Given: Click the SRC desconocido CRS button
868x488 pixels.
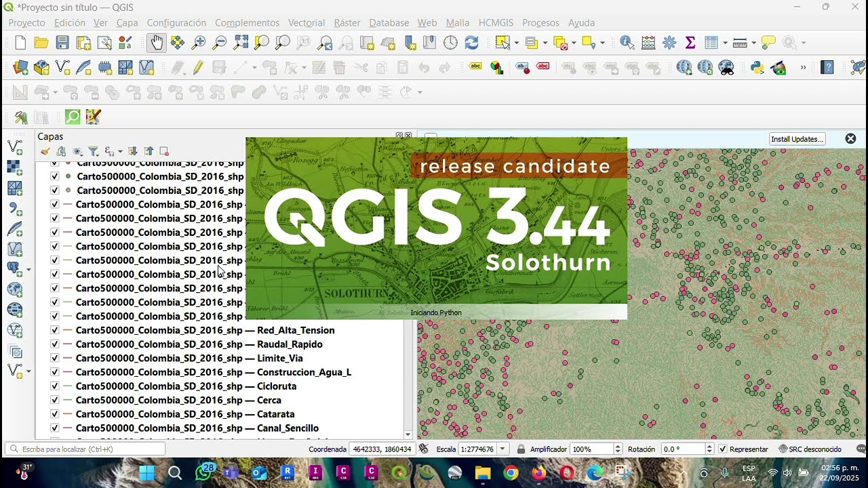Looking at the screenshot, I should (810, 449).
